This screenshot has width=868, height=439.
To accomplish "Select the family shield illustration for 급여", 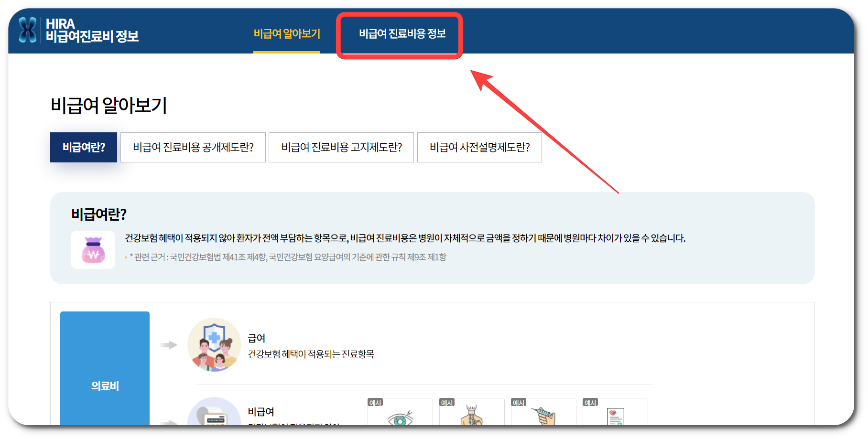I will pyautogui.click(x=214, y=345).
